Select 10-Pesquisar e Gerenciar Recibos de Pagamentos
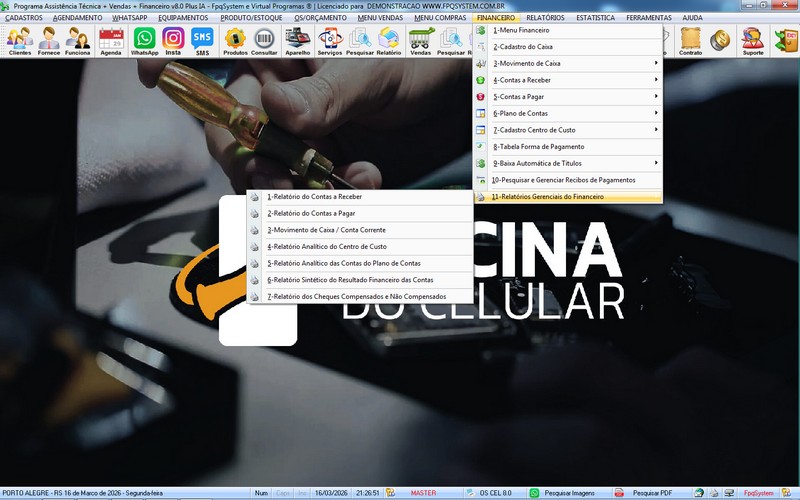This screenshot has width=800, height=500. pos(568,180)
